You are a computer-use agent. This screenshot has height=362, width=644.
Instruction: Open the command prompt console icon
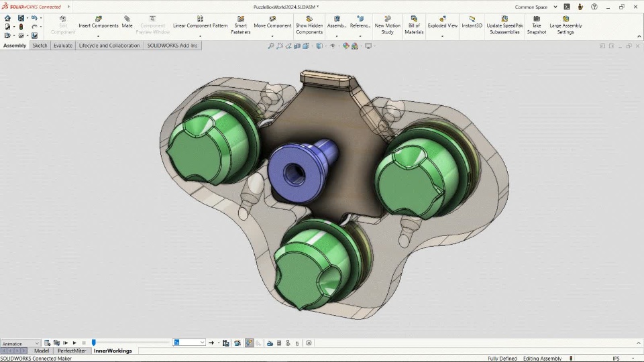(x=567, y=7)
